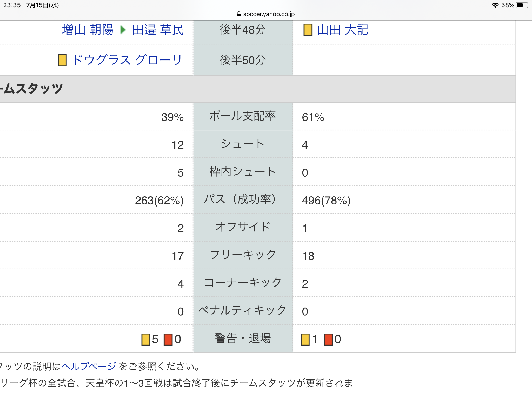Open player 山田 大記 link
This screenshot has height=399, width=532.
point(343,30)
